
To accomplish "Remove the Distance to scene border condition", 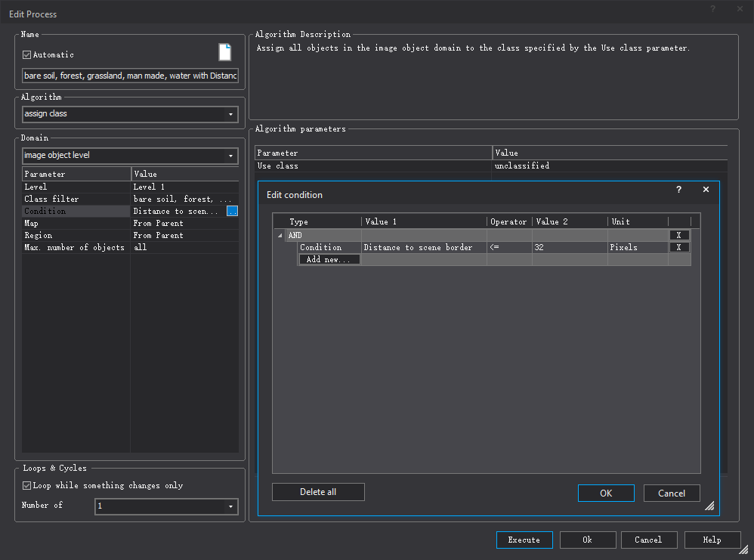I will coord(678,247).
